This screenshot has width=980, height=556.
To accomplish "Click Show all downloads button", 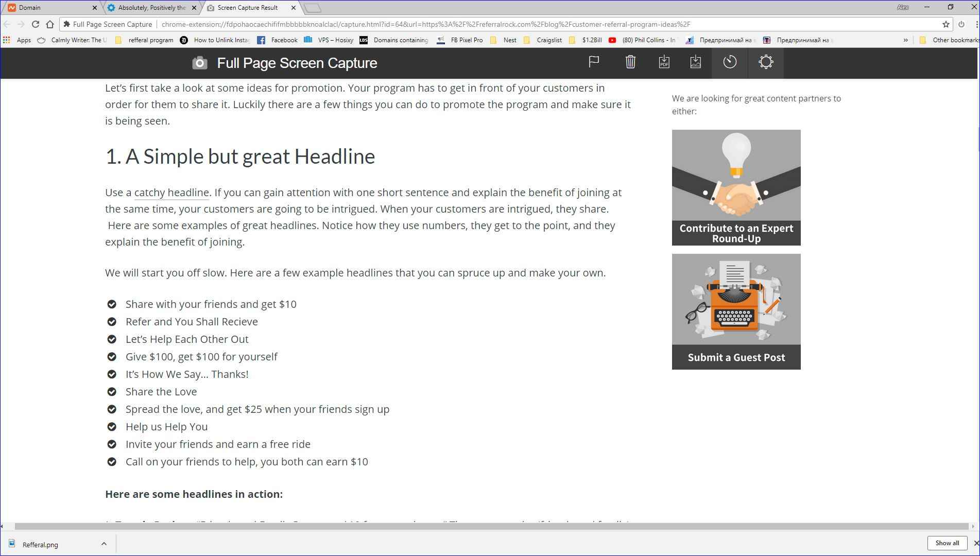I will tap(947, 543).
